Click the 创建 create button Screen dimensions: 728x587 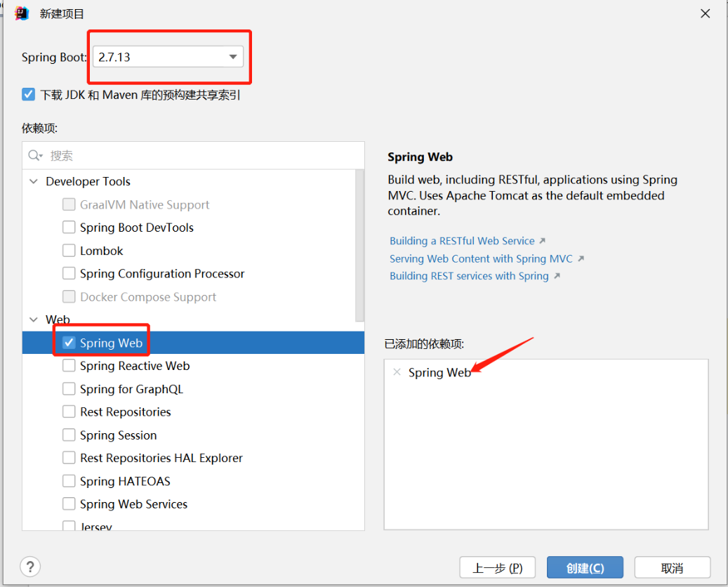(x=585, y=567)
